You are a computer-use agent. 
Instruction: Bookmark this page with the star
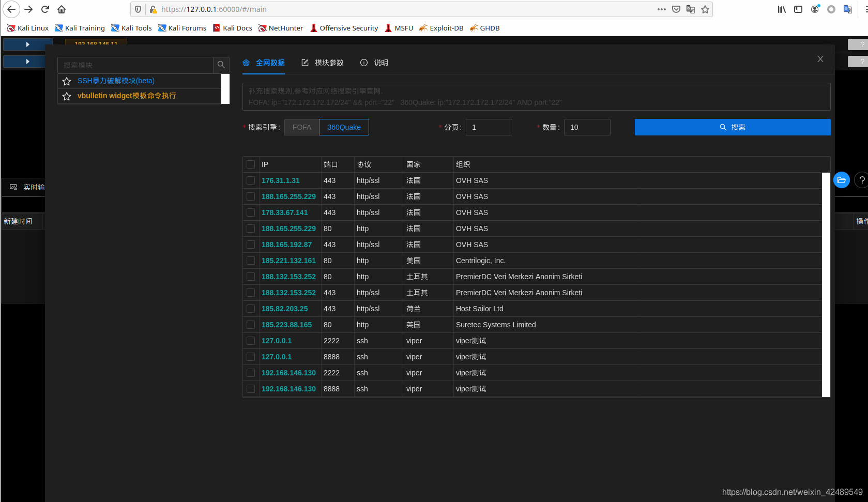point(705,9)
